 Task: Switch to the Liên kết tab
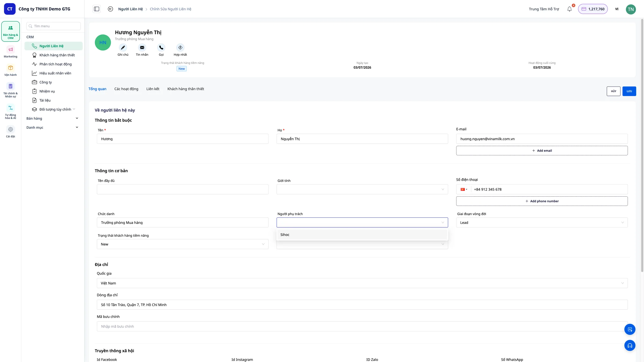[153, 89]
